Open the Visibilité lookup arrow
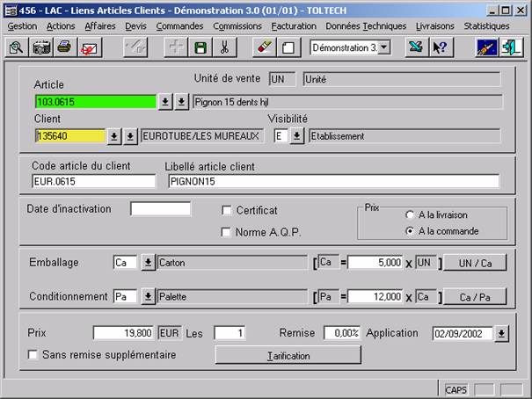Screen dimensions: 532x399 point(297,136)
